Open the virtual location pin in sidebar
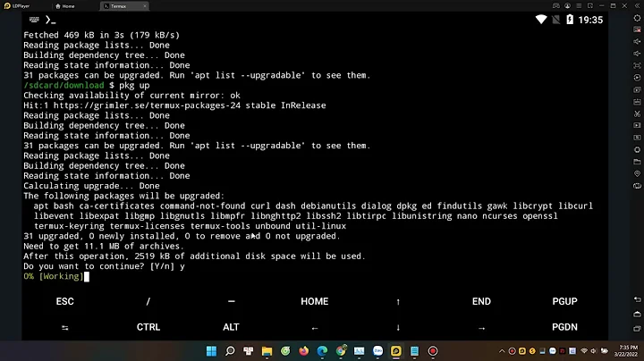 tap(637, 173)
